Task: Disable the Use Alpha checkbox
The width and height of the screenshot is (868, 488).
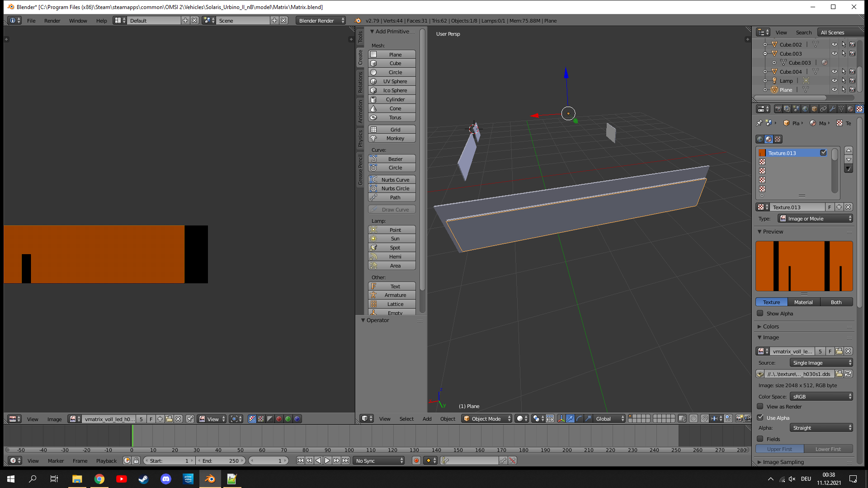Action: click(760, 418)
